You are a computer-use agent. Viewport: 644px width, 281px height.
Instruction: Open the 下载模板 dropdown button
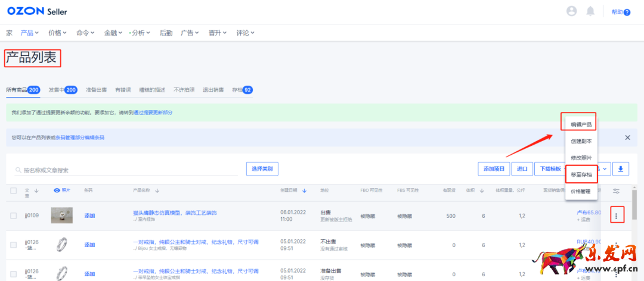(x=549, y=169)
